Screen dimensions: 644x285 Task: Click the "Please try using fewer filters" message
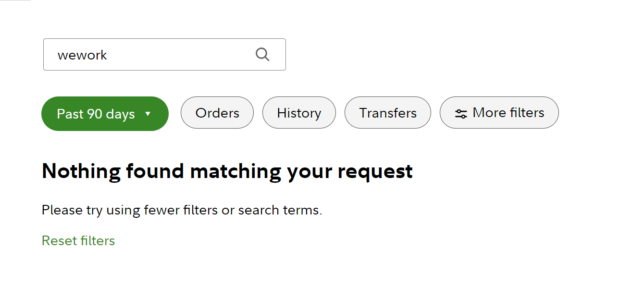click(x=182, y=210)
